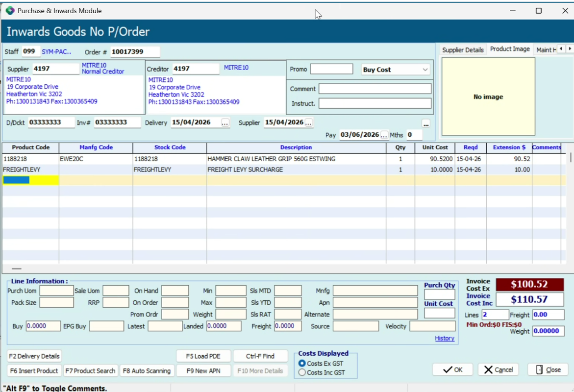Image resolution: width=574 pixels, height=392 pixels.
Task: Sort by Description column header
Action: (x=296, y=147)
